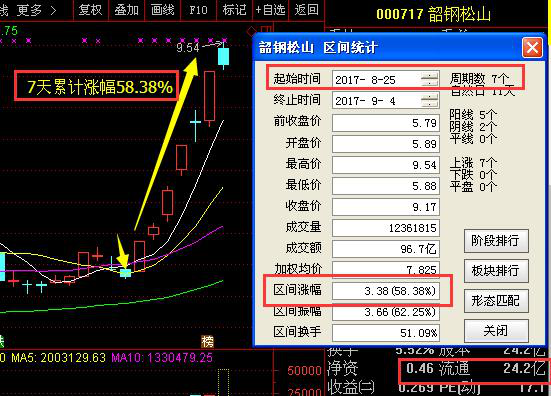Open 阶段排行 ranking
Viewport: 551px width, 396px height.
click(x=496, y=241)
